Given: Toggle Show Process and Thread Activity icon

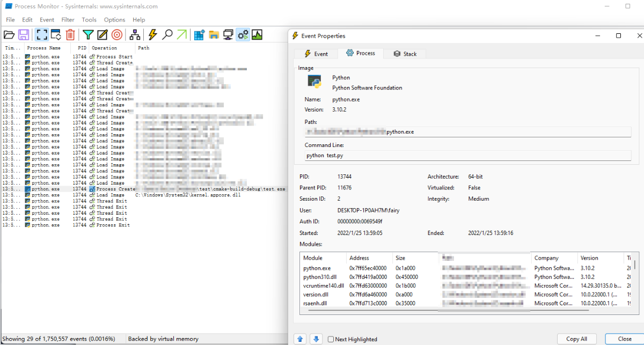Looking at the screenshot, I should 243,35.
